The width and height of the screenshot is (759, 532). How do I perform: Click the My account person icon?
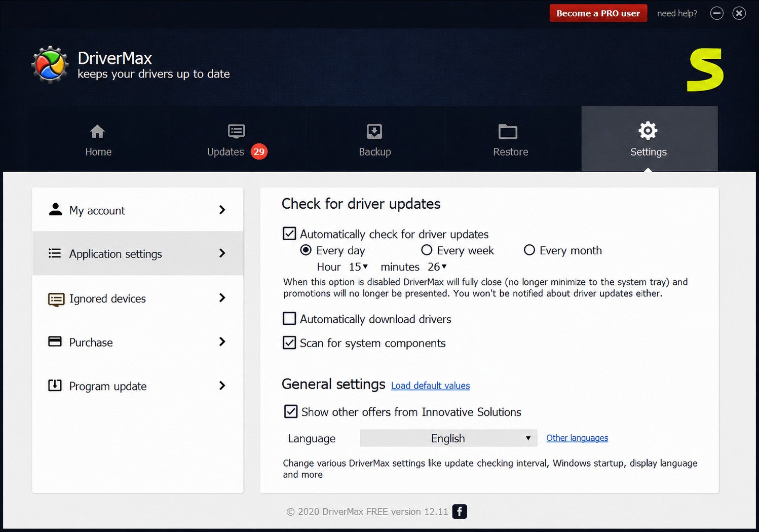point(55,209)
